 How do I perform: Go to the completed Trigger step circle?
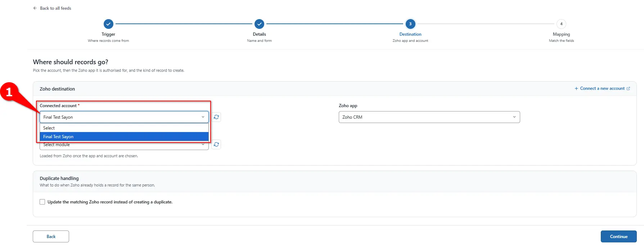[108, 24]
